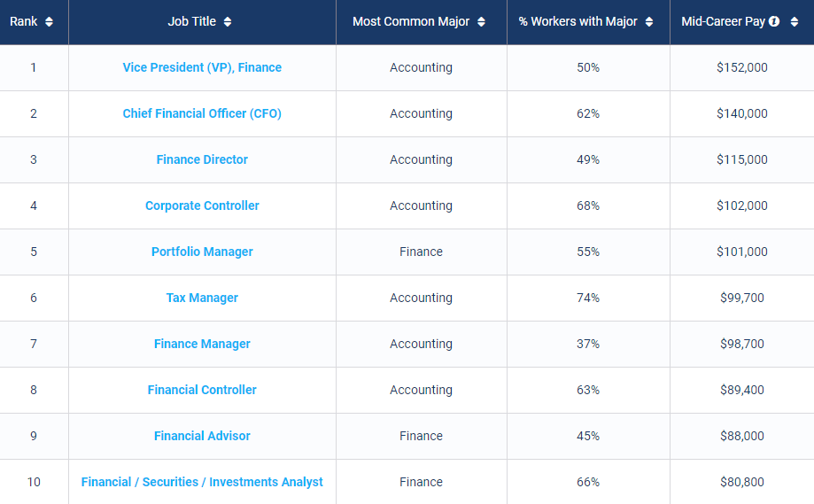This screenshot has width=814, height=504.
Task: Click the Tax Manager link
Action: (x=202, y=298)
